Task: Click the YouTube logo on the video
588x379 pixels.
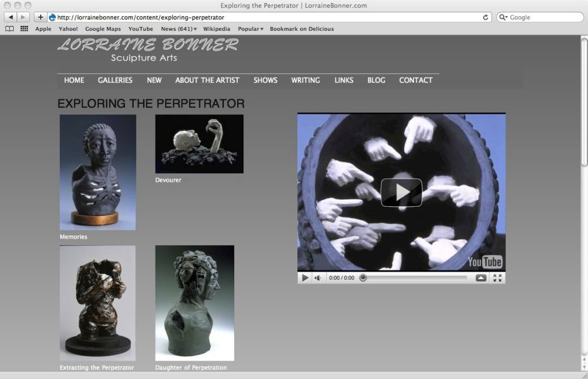Action: click(485, 262)
